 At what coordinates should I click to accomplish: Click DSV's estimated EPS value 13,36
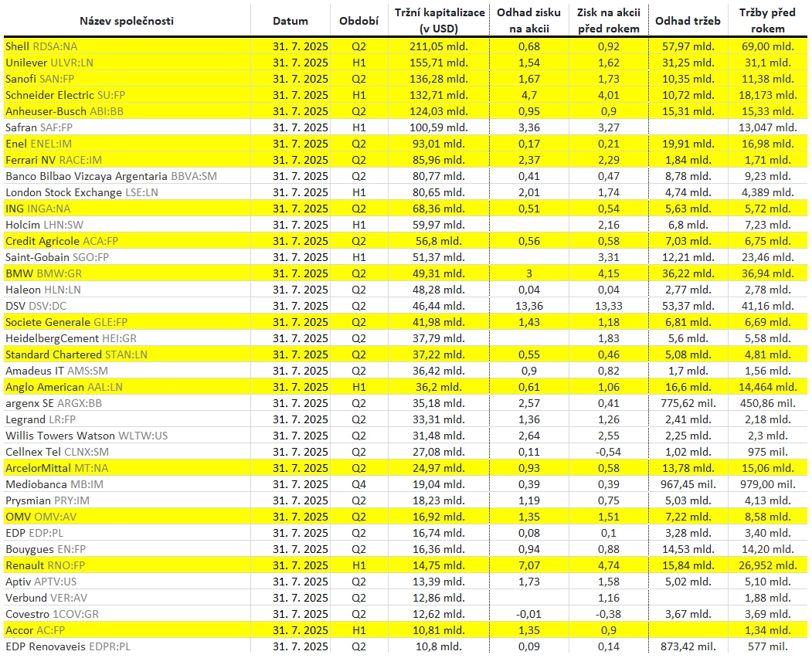tap(528, 306)
